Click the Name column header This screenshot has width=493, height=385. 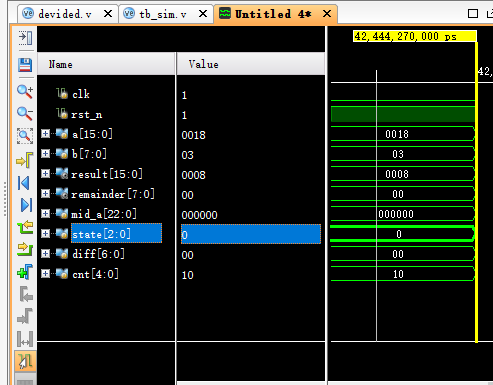coord(106,64)
